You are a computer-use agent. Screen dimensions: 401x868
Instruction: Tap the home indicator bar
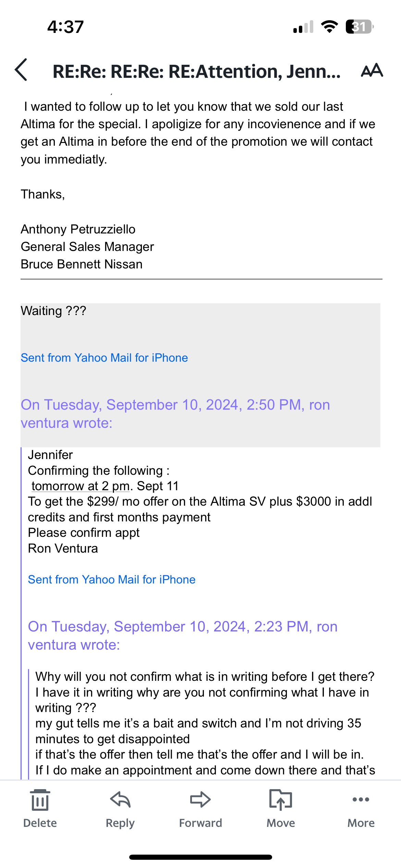pyautogui.click(x=200, y=857)
